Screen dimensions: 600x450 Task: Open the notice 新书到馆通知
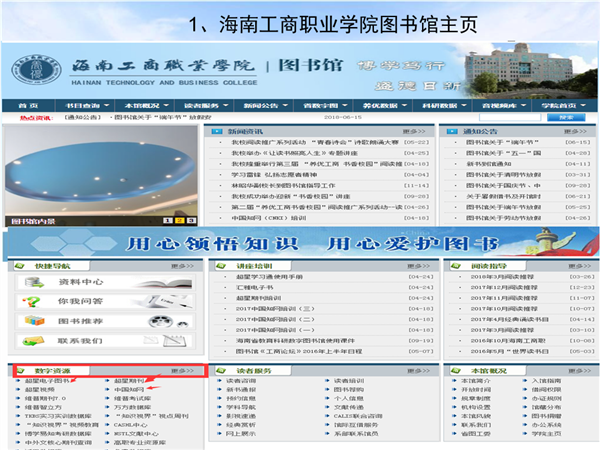pyautogui.click(x=489, y=164)
